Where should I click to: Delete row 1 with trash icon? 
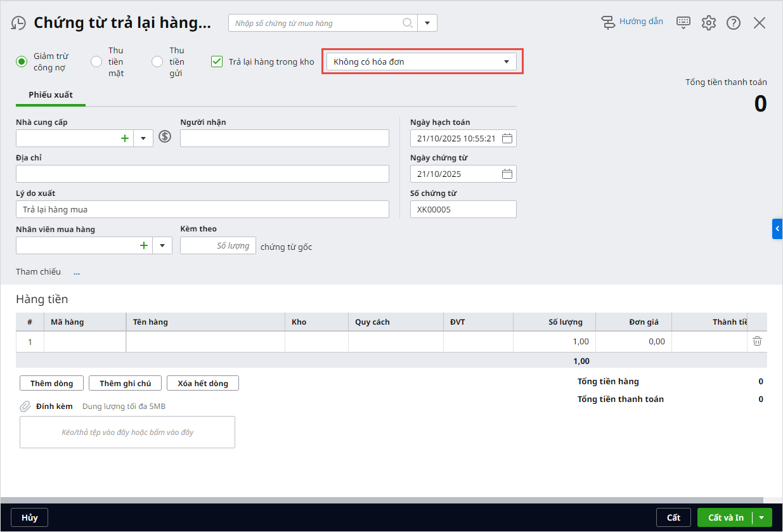(757, 341)
